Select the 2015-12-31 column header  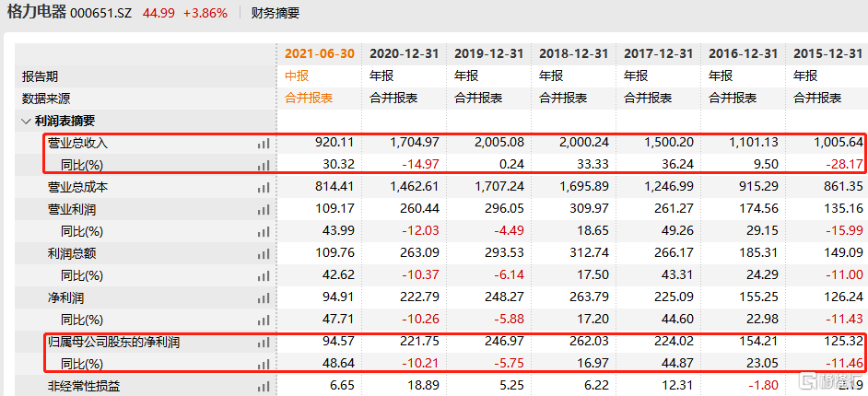[x=827, y=53]
